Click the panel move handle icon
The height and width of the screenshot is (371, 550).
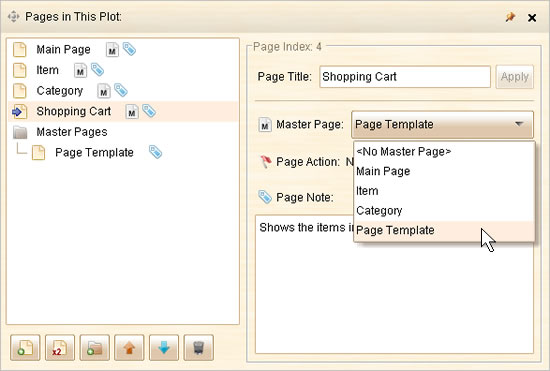[13, 16]
